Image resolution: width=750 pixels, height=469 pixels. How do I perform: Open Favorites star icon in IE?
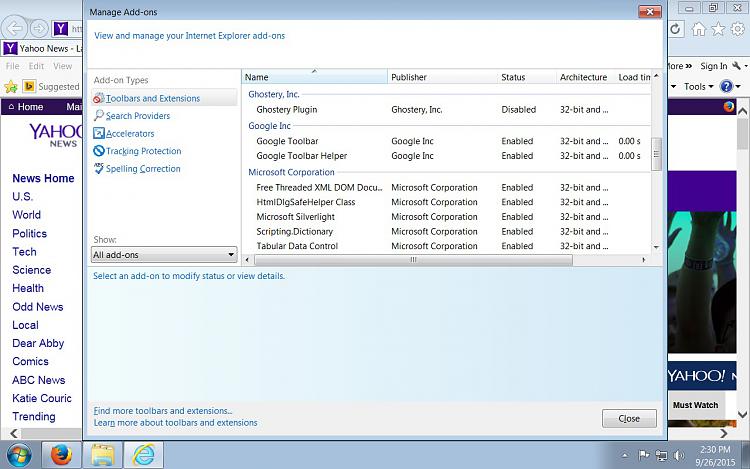click(x=718, y=29)
